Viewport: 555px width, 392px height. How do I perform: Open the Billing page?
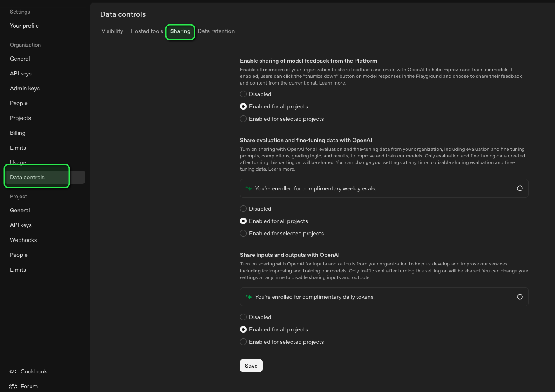[x=18, y=133]
